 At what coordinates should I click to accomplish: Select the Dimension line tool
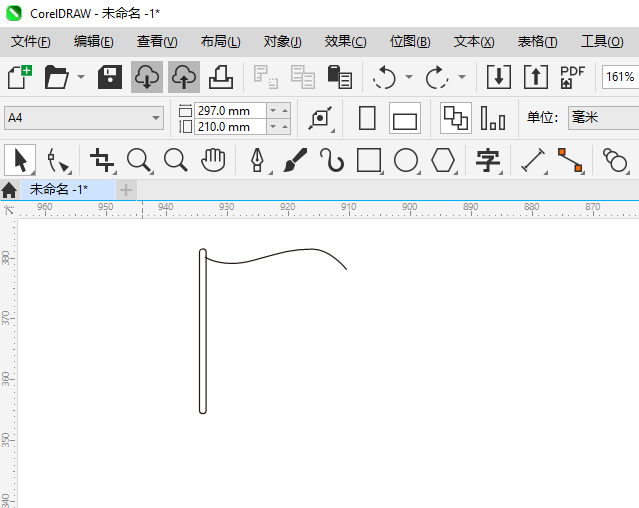click(533, 160)
